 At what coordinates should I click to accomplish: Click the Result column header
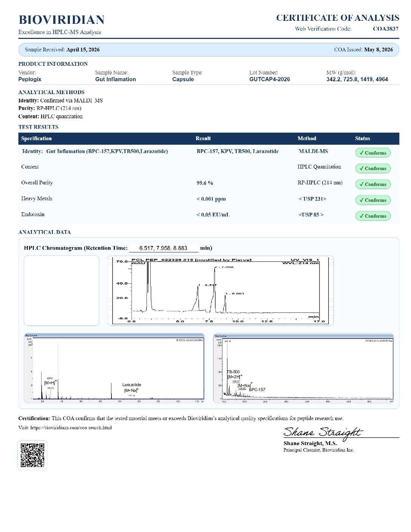point(203,138)
